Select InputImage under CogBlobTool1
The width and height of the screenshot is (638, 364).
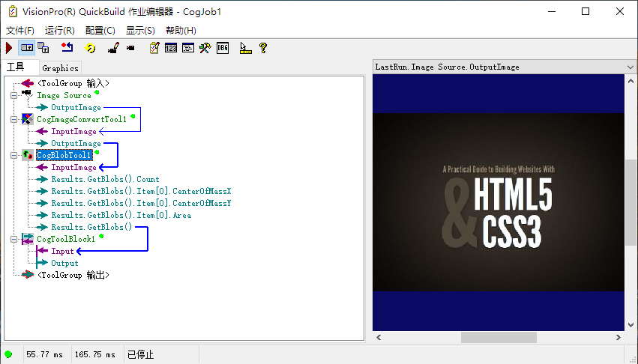[73, 167]
